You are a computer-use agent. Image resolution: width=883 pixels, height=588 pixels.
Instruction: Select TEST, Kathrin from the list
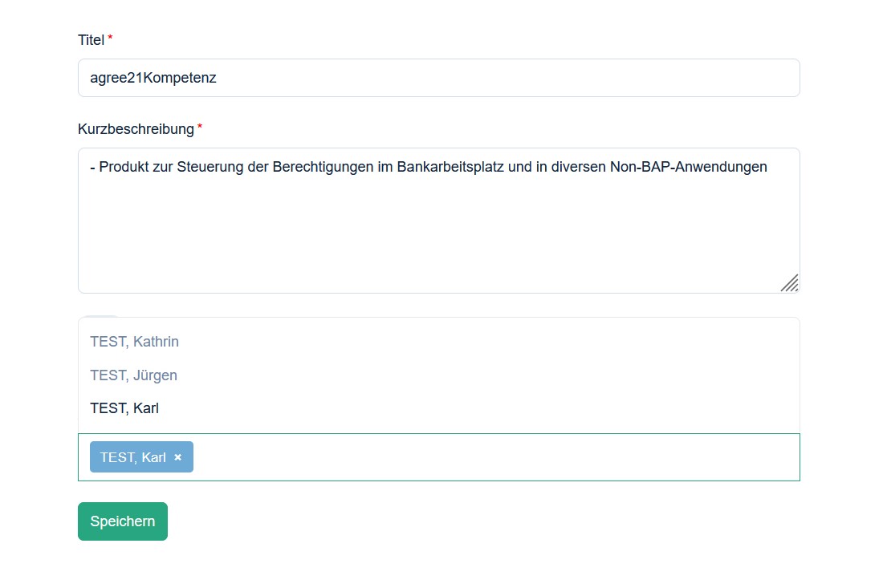[438, 342]
